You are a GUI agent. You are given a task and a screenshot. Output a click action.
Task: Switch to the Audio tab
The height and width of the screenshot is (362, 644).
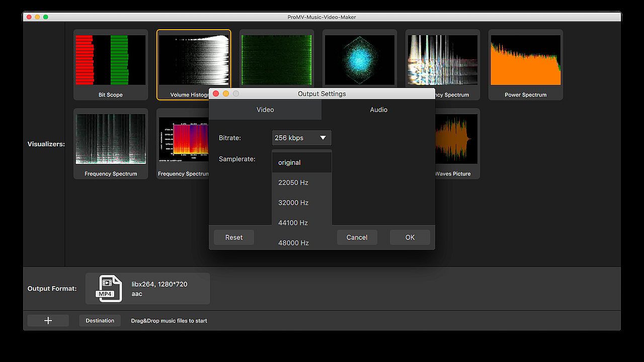(x=378, y=110)
